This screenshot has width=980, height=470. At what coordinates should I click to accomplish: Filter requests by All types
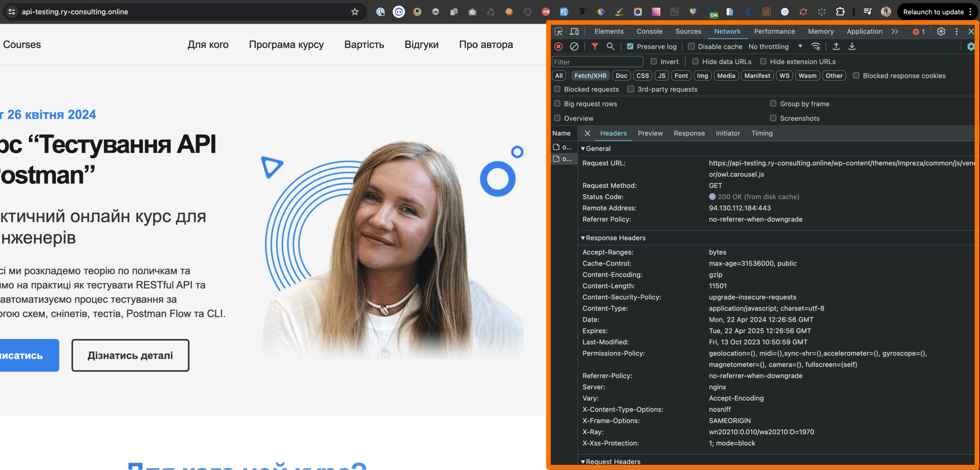click(559, 76)
